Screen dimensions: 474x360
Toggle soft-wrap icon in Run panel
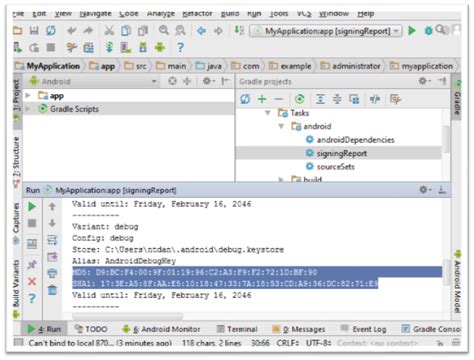pyautogui.click(x=52, y=240)
